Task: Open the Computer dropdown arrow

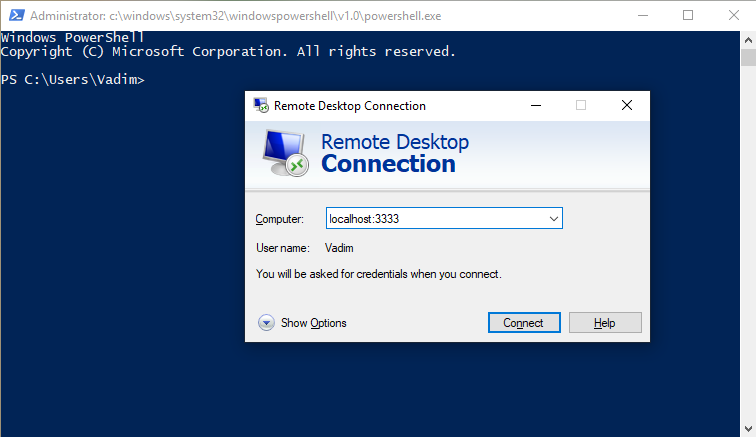Action: point(554,218)
